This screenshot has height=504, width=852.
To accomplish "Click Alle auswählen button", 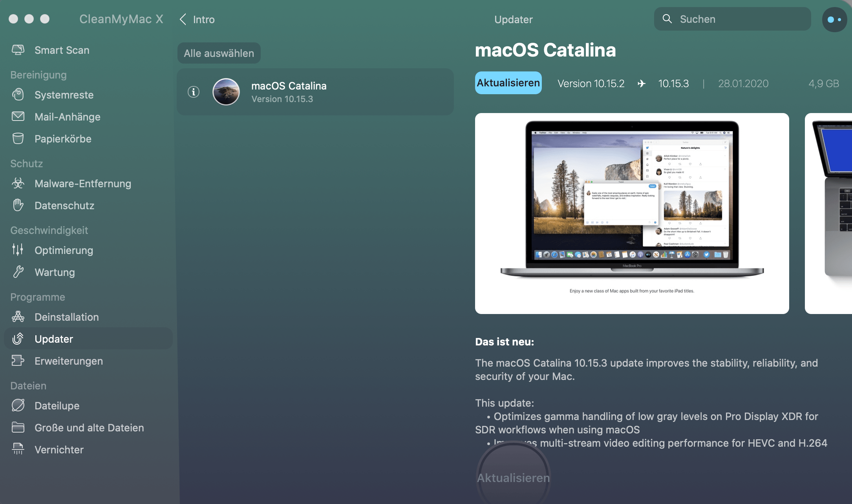I will [219, 53].
